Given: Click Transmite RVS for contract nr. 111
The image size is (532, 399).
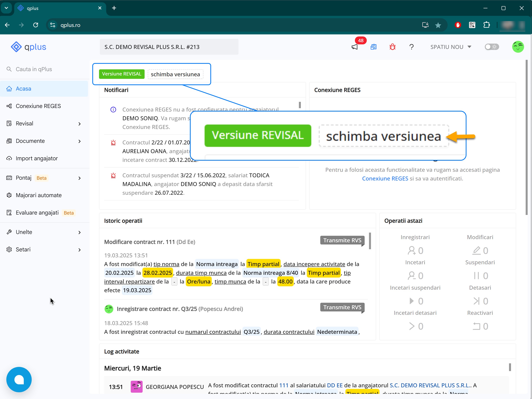Looking at the screenshot, I should (x=342, y=240).
